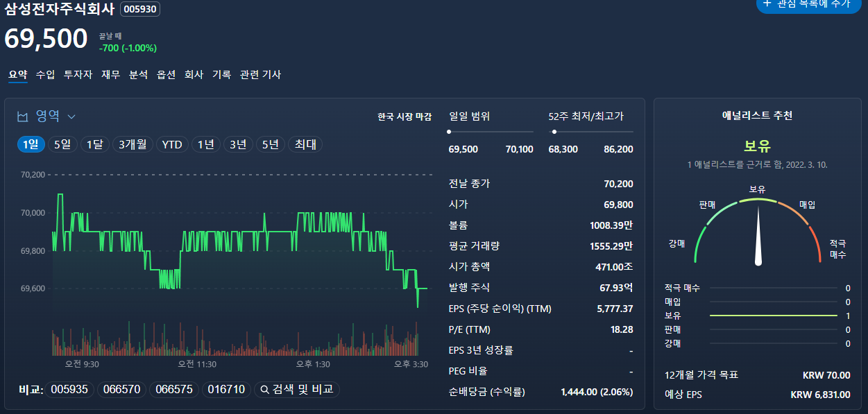Select the 최대 time range
Viewport: 868px width, 414px height.
pyautogui.click(x=305, y=144)
